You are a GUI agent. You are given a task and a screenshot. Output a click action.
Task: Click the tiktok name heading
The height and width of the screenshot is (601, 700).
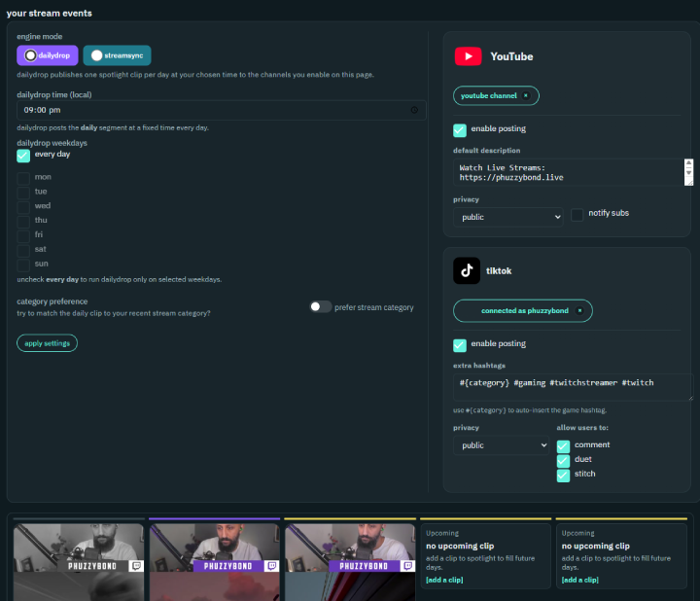499,270
